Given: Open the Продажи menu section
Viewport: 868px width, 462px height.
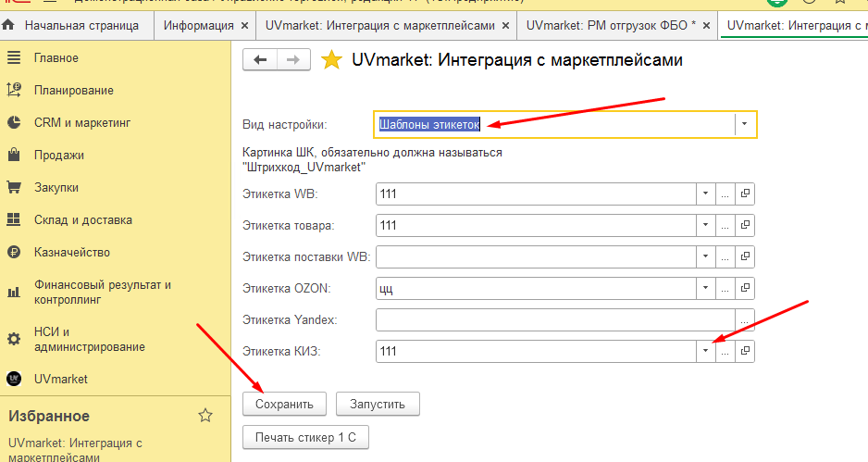Looking at the screenshot, I should pyautogui.click(x=58, y=156).
